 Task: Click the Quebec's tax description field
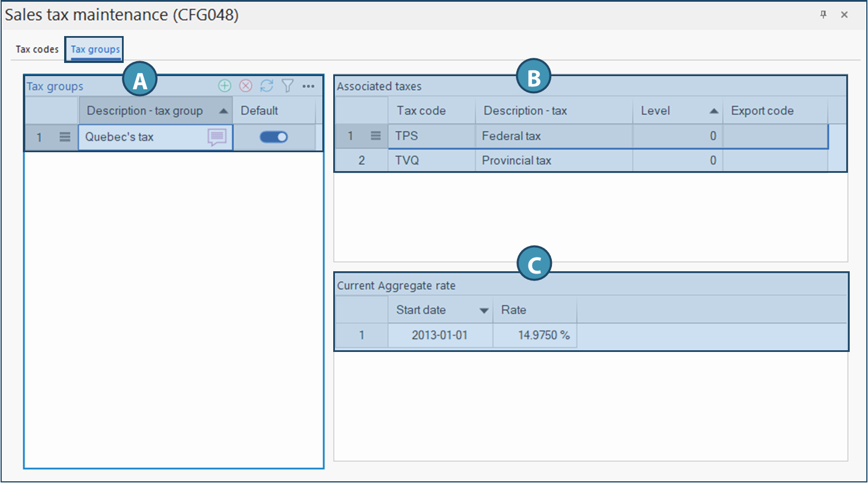pyautogui.click(x=143, y=137)
